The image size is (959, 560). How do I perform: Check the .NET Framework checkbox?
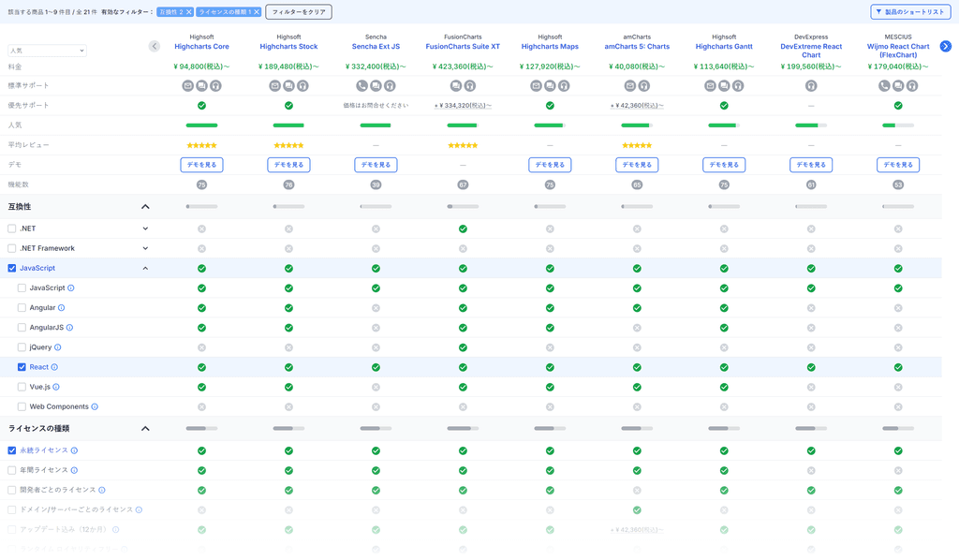(11, 248)
